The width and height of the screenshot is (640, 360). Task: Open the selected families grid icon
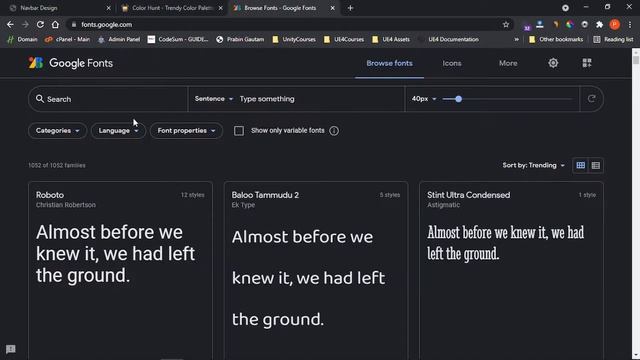(x=587, y=63)
